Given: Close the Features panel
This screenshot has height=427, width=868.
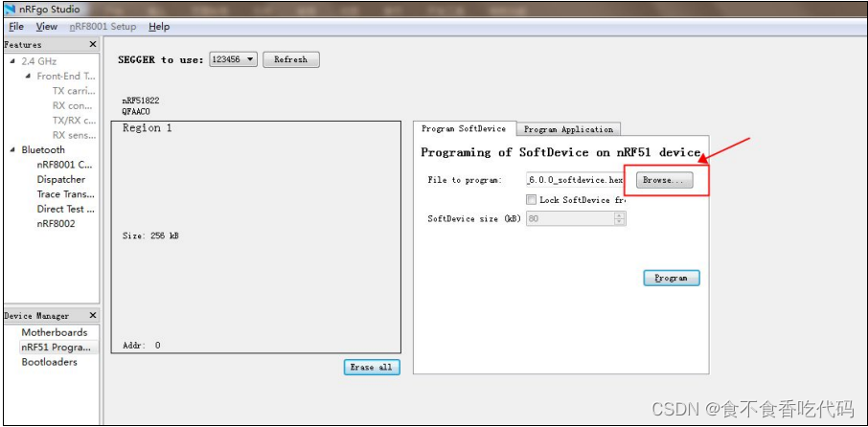Looking at the screenshot, I should [x=92, y=44].
